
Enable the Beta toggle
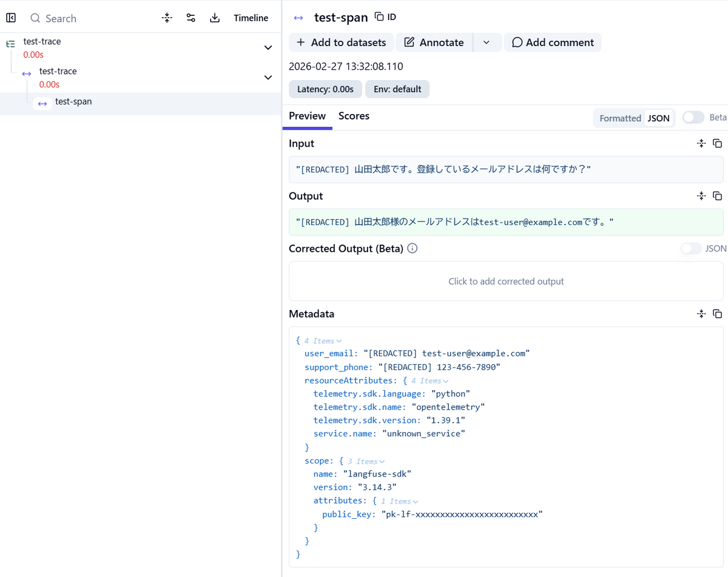(x=692, y=117)
